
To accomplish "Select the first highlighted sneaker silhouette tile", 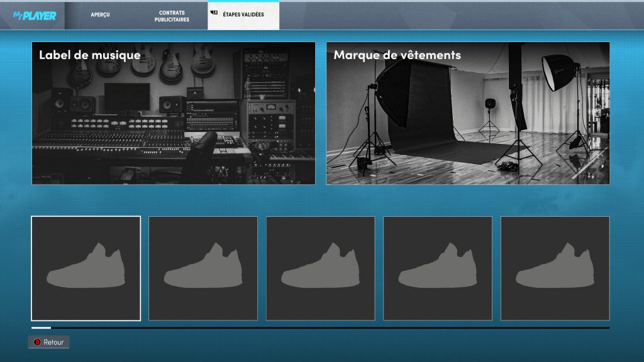I will [86, 268].
